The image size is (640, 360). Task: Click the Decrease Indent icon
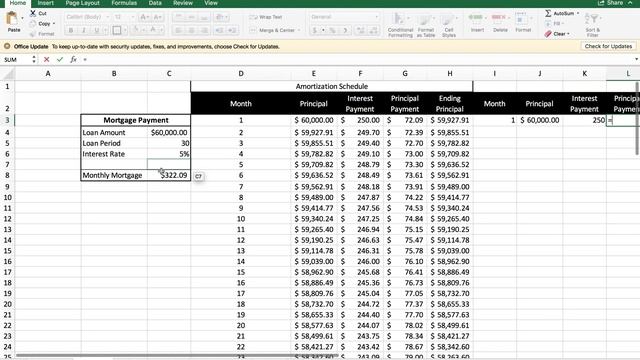219,30
